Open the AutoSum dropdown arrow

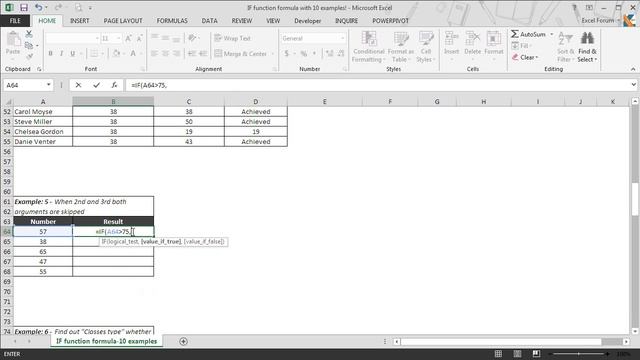tap(551, 34)
